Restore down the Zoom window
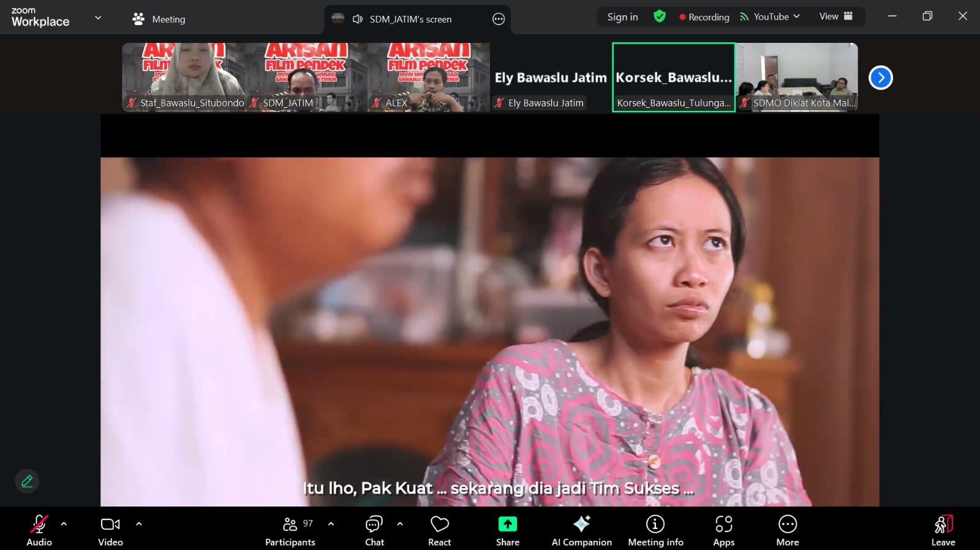This screenshot has height=550, width=980. (x=927, y=17)
